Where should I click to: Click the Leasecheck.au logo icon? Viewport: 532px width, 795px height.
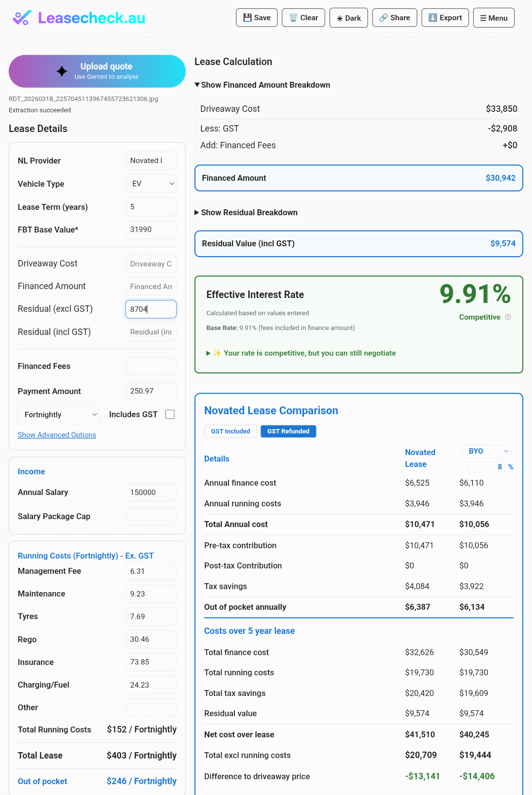tap(22, 18)
